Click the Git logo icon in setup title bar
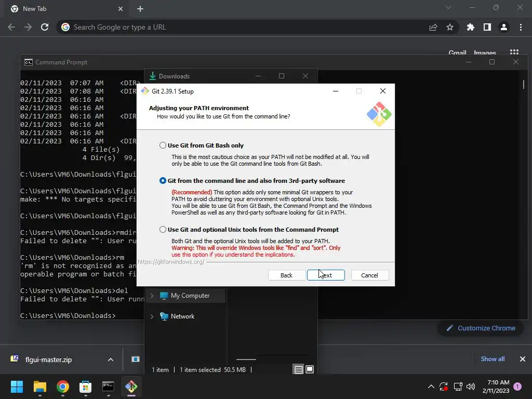This screenshot has height=399, width=532. pyautogui.click(x=145, y=91)
